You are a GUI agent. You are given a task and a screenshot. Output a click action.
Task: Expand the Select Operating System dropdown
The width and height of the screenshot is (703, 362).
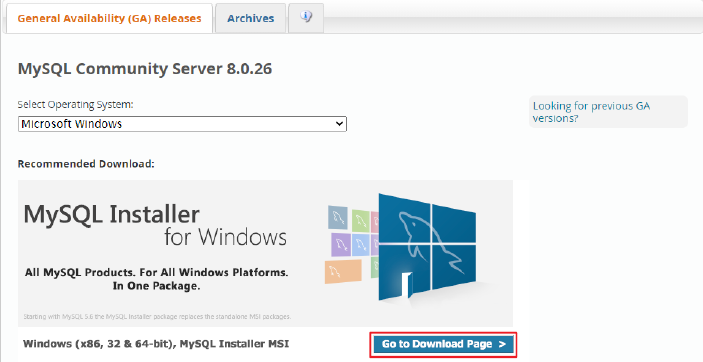click(182, 124)
